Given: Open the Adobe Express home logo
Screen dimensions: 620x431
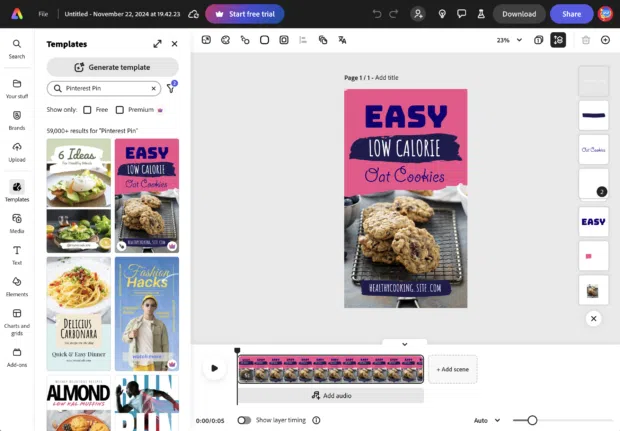Looking at the screenshot, I should [x=17, y=14].
